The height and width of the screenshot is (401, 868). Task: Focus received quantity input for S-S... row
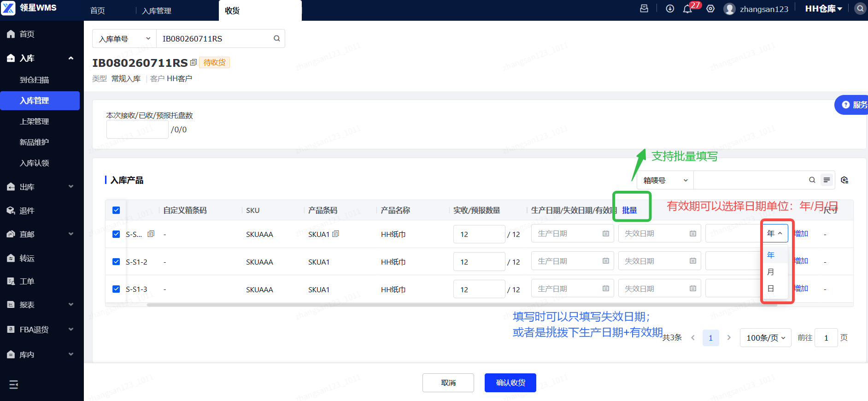(x=479, y=234)
